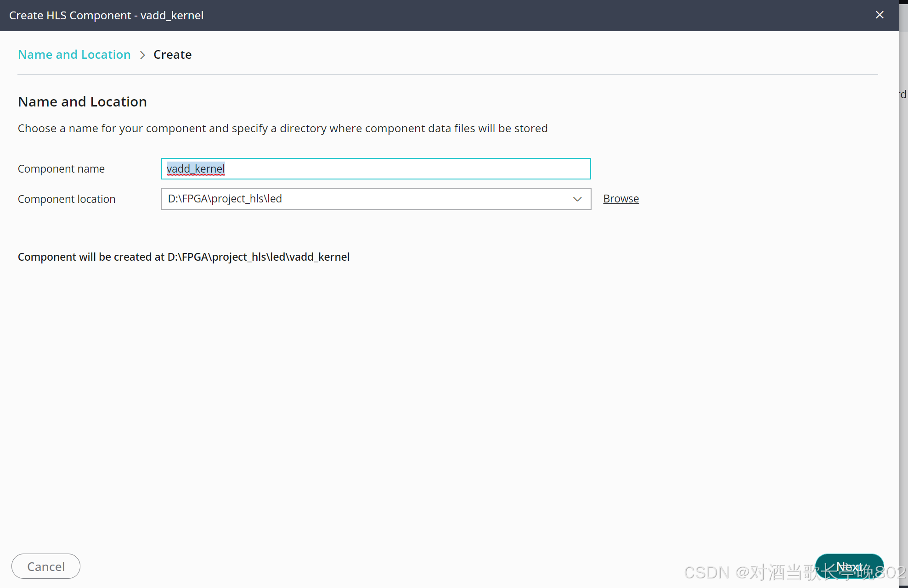
Task: Click the highlighted vadd_kernel text
Action: [x=196, y=169]
